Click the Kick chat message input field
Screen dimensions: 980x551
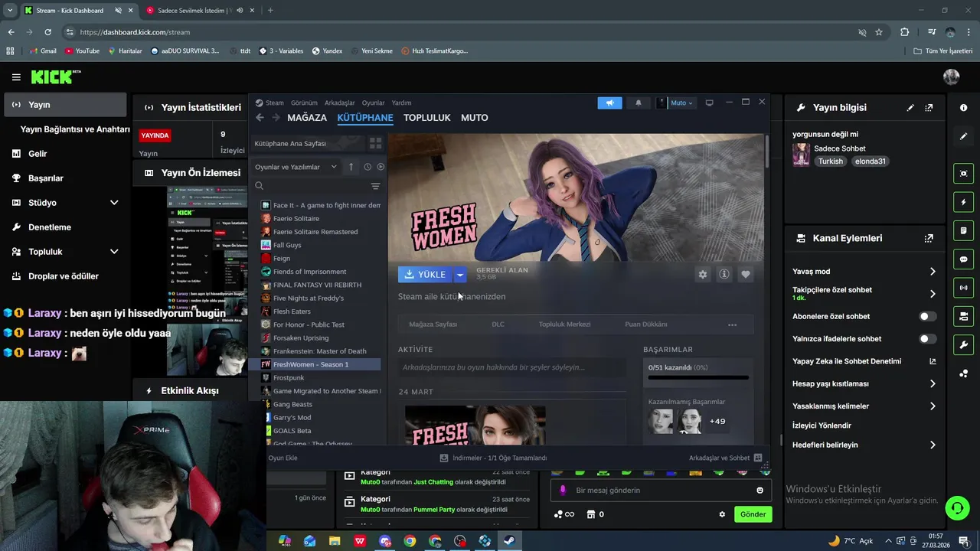pos(662,491)
